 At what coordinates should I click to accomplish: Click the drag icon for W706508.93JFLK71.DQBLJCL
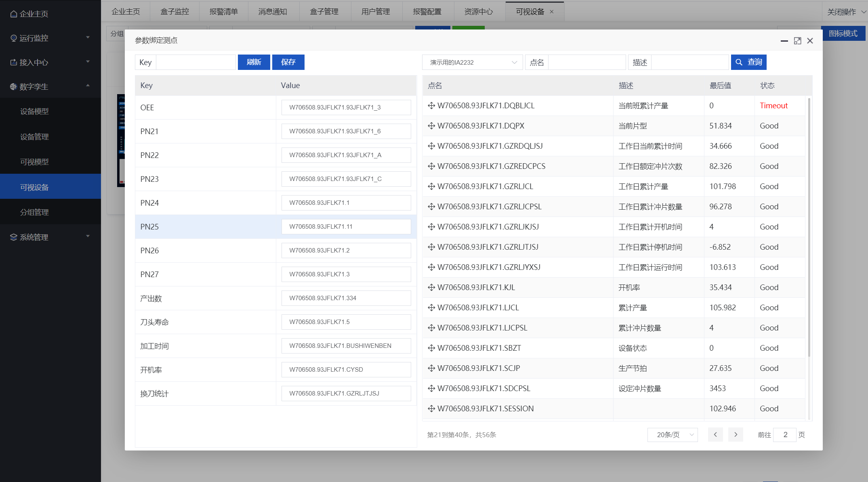point(431,105)
